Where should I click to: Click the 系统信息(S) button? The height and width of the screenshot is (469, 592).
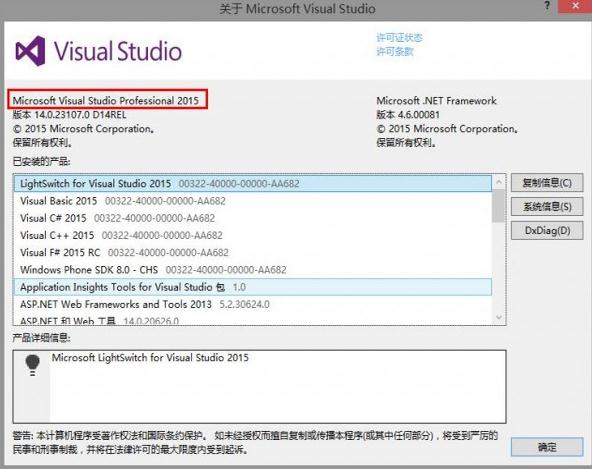pyautogui.click(x=547, y=207)
